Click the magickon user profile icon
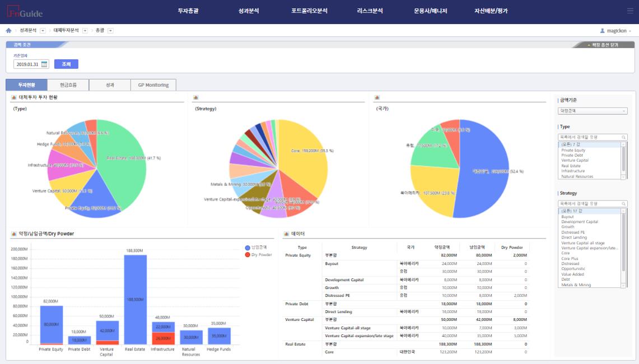Screen dimensions: 639x364 click(x=603, y=31)
